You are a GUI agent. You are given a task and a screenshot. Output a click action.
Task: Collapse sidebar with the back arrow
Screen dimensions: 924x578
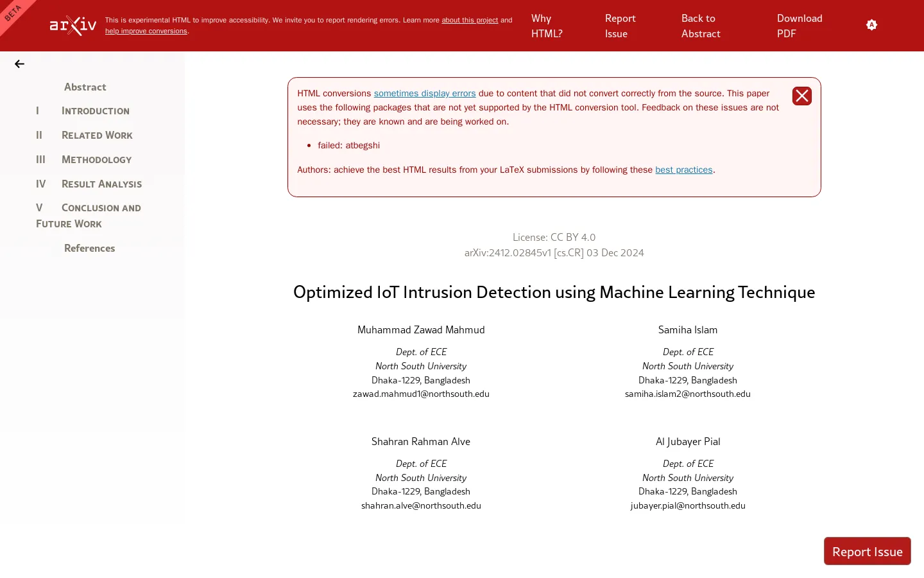point(19,64)
